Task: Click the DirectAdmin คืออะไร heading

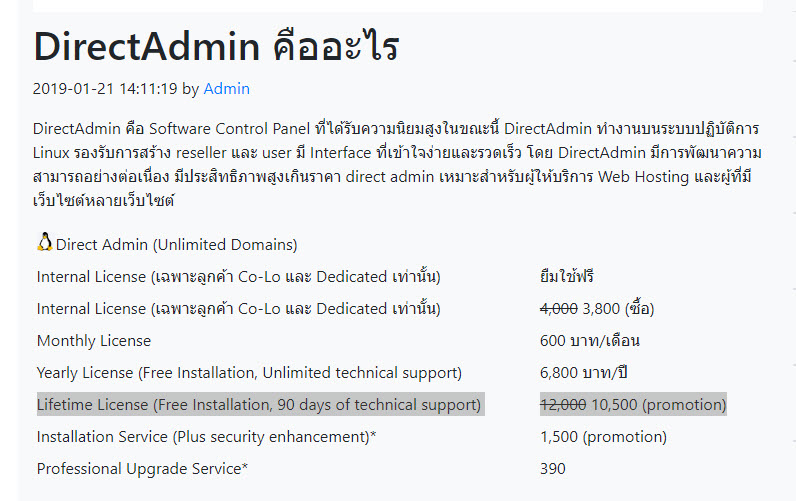Action: [x=216, y=47]
